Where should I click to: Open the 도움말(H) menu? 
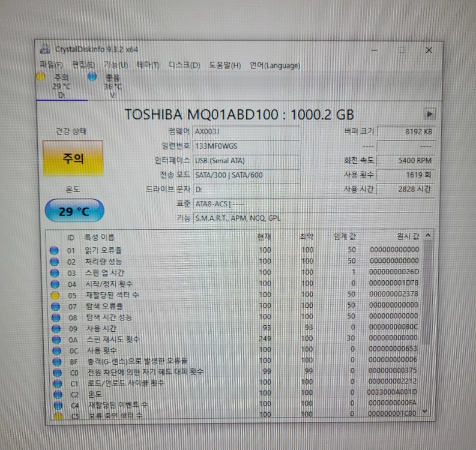225,65
